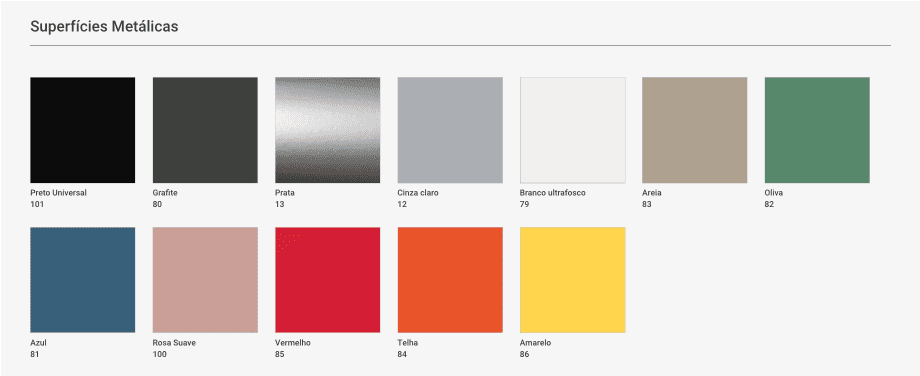Click the 'Azul' label text

pyautogui.click(x=38, y=343)
